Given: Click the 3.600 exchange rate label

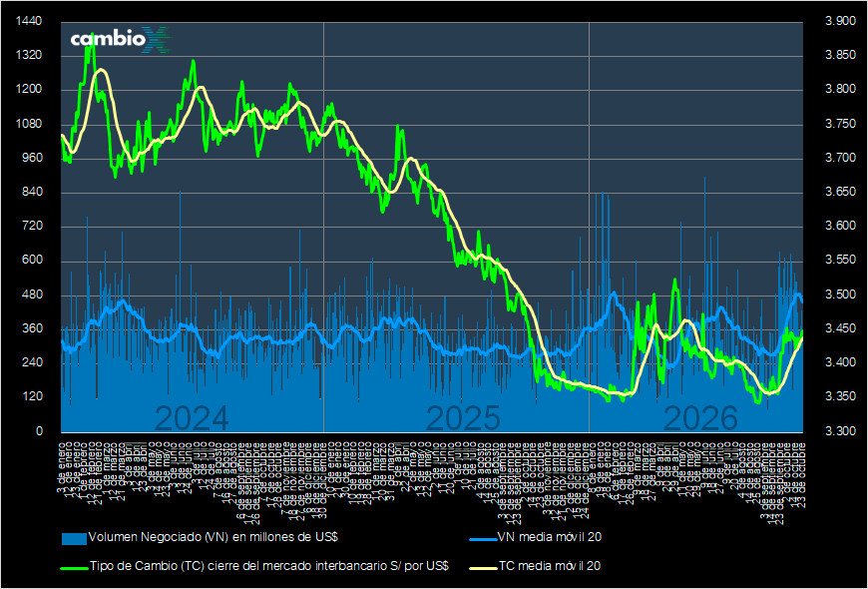Looking at the screenshot, I should tap(840, 227).
